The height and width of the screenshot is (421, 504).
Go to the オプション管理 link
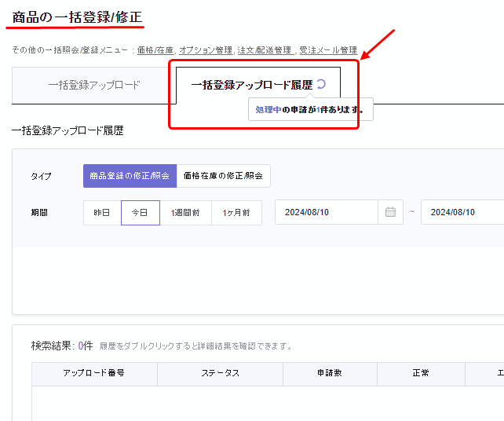[206, 50]
